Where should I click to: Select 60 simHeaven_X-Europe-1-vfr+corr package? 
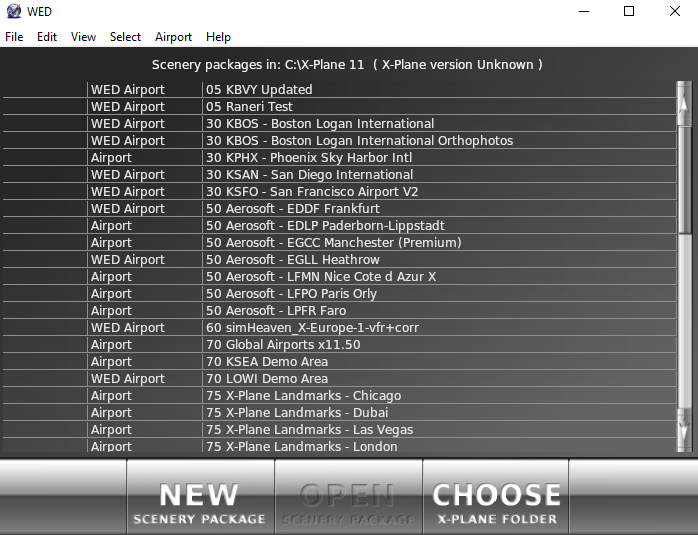click(339, 328)
